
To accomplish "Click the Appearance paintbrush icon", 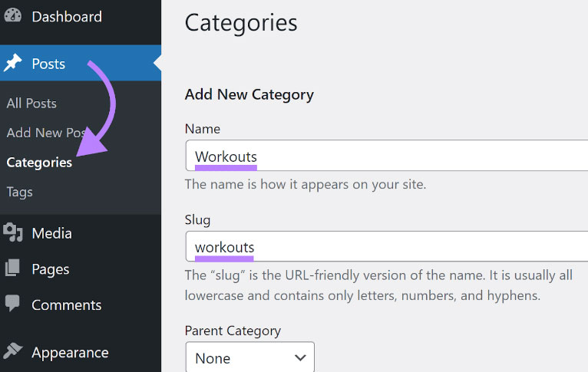I will pos(13,352).
